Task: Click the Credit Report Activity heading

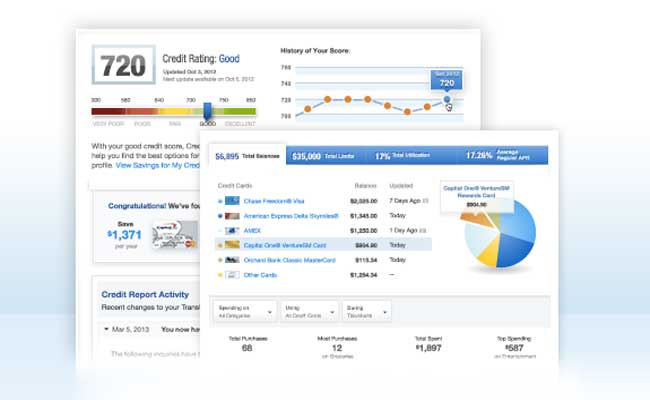Action: point(145,294)
